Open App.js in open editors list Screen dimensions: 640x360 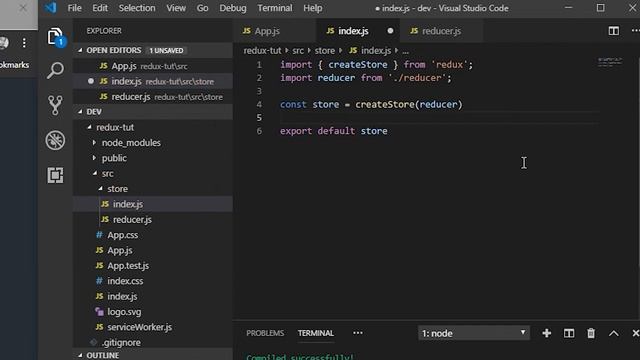pos(153,66)
